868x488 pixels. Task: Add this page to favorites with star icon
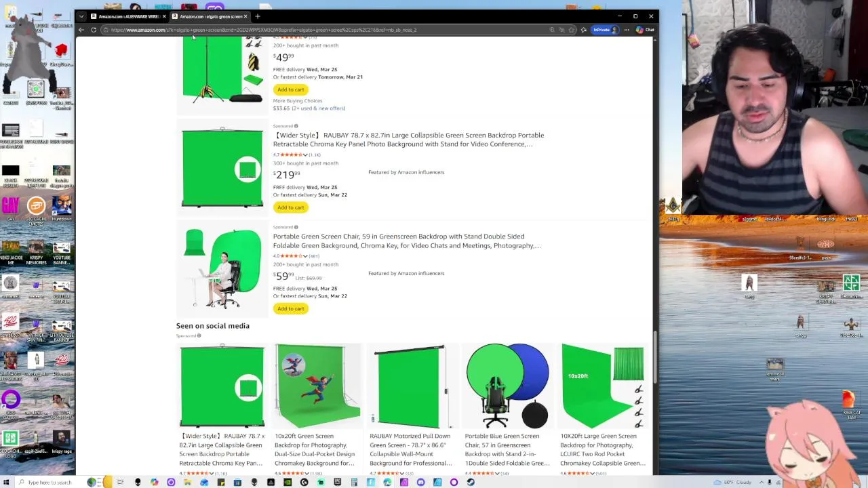click(572, 30)
